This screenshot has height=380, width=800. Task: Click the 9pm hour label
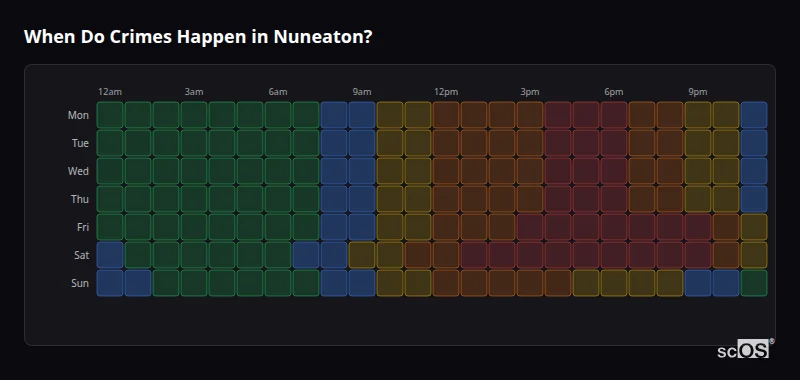coord(698,92)
